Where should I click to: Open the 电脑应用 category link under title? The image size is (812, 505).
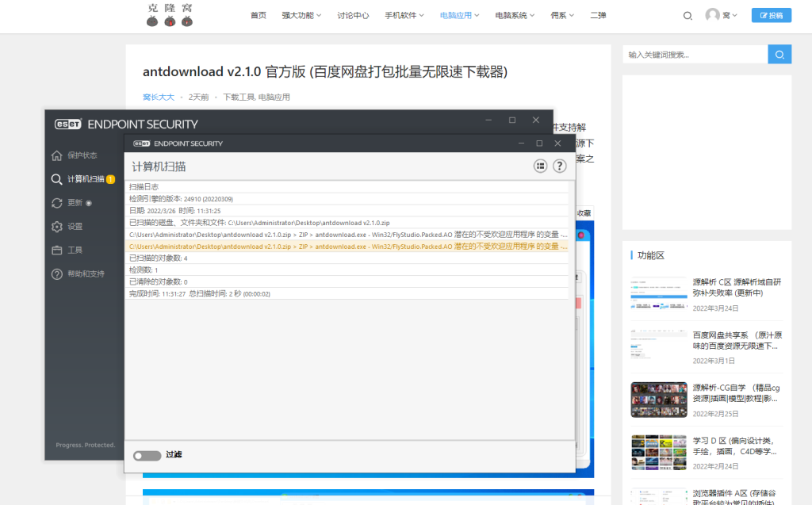pos(274,97)
